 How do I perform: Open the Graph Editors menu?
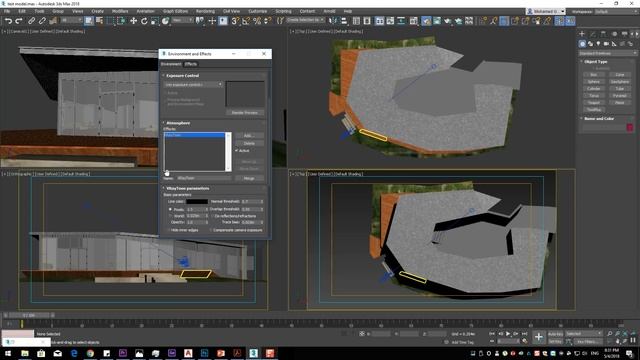[x=176, y=11]
